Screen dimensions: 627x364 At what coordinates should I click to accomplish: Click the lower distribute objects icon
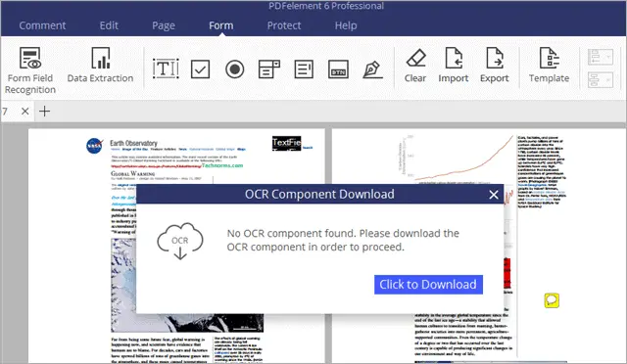pos(601,80)
